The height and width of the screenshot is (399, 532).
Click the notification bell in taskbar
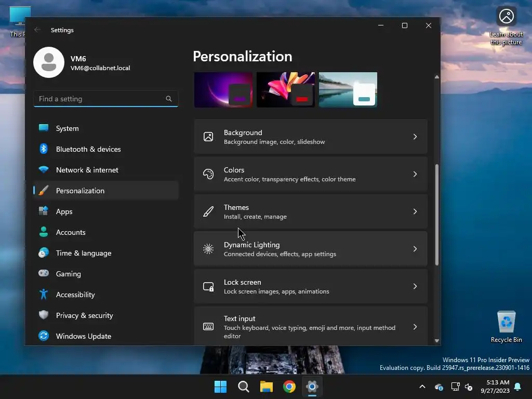click(518, 387)
